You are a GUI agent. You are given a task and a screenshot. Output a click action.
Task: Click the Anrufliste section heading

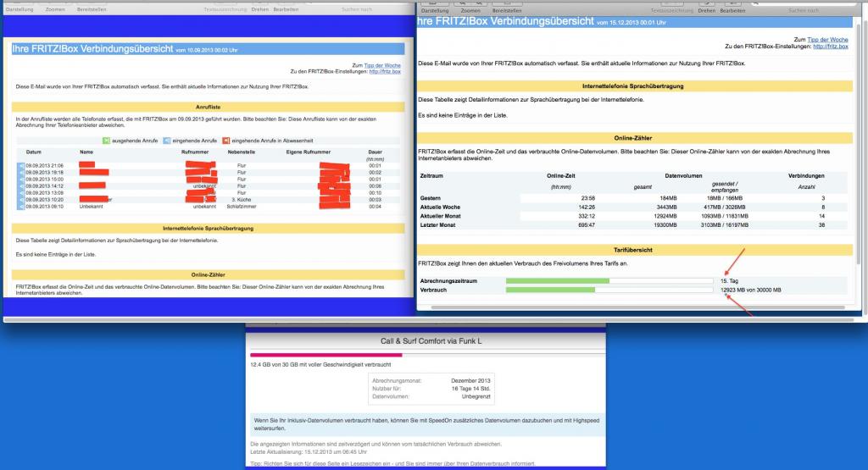209,107
